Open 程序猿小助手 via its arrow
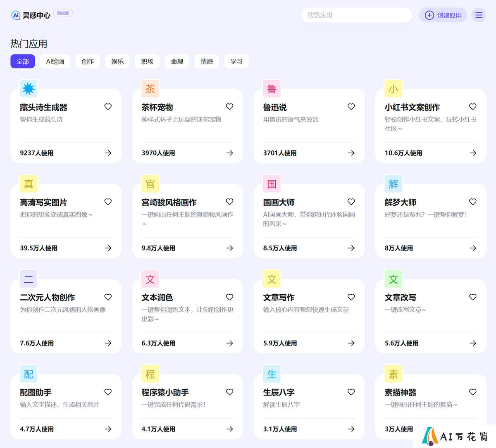Screen dimensions: 496x448 click(x=229, y=429)
